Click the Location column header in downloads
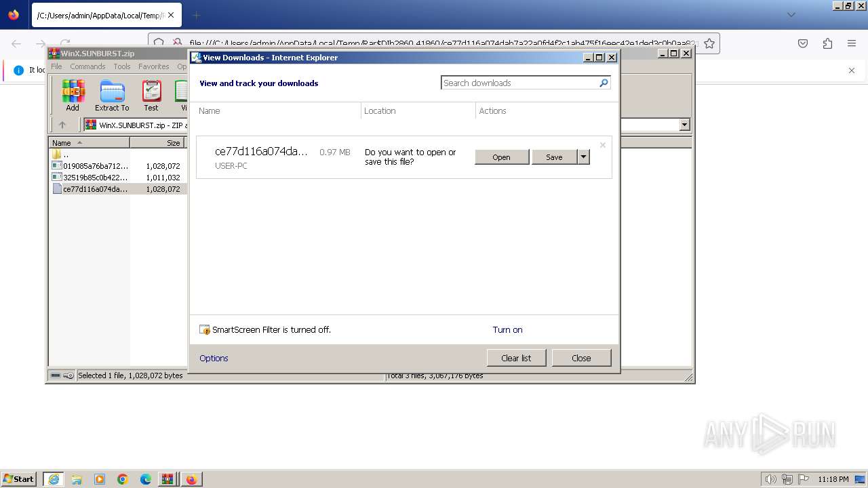Image resolution: width=868 pixels, height=488 pixels. (380, 111)
